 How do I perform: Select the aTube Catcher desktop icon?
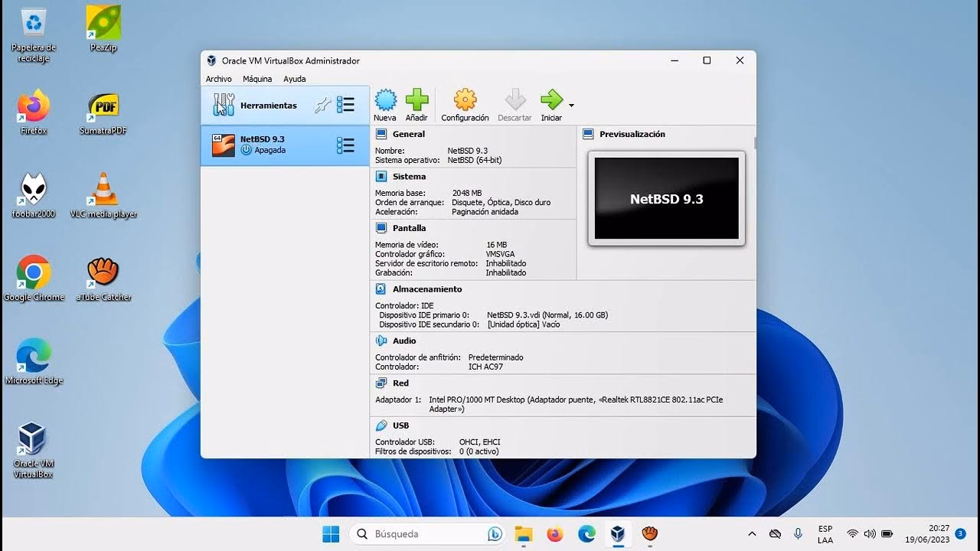[x=103, y=279]
